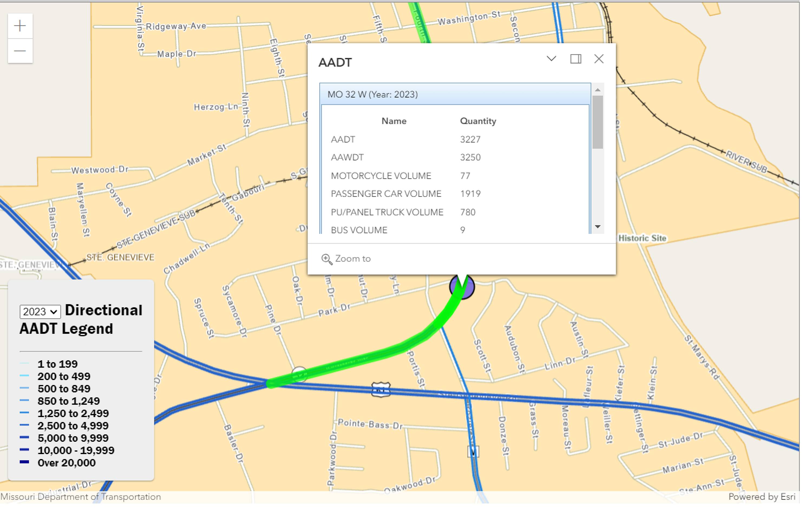812x509 pixels.
Task: Click the square M route marker
Action: pos(473,451)
